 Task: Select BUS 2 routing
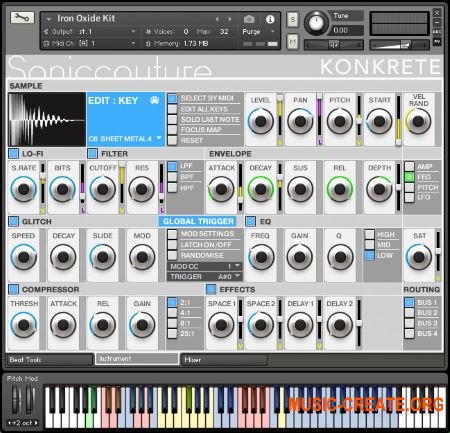(x=409, y=313)
